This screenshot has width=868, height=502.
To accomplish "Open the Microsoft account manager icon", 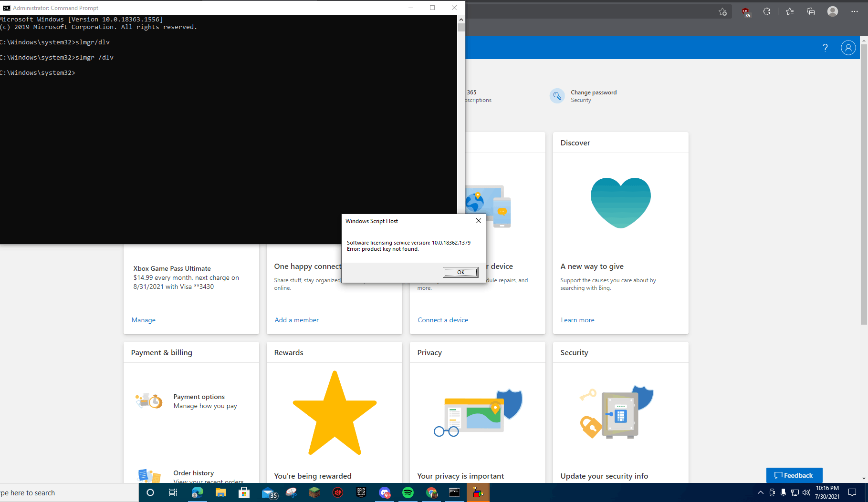I will pyautogui.click(x=848, y=48).
